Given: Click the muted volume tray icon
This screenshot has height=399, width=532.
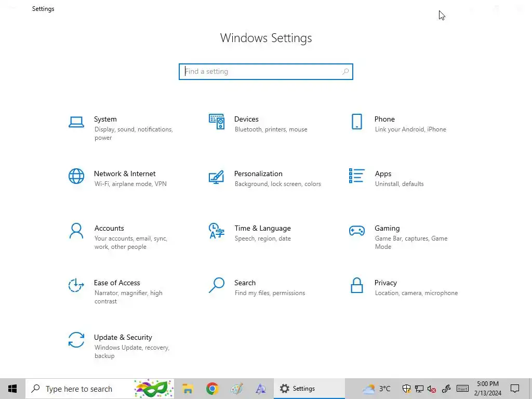Looking at the screenshot, I should [x=432, y=389].
